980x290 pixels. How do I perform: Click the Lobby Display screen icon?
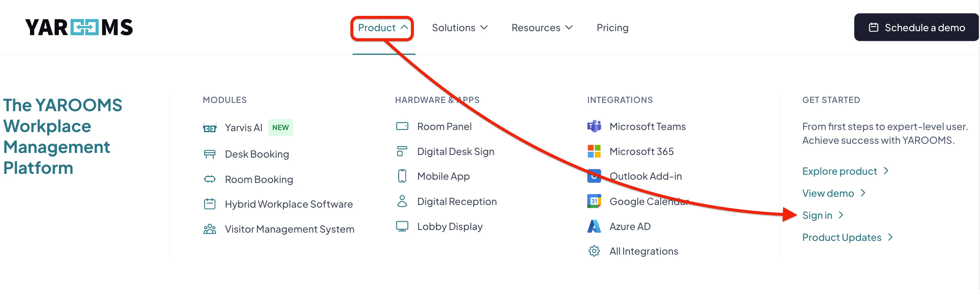pyautogui.click(x=402, y=226)
